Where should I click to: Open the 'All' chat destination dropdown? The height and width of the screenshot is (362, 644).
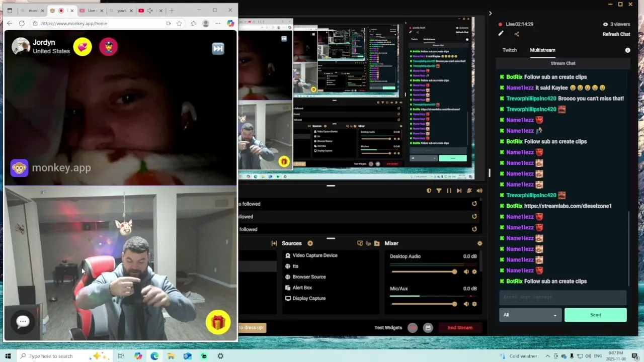530,315
